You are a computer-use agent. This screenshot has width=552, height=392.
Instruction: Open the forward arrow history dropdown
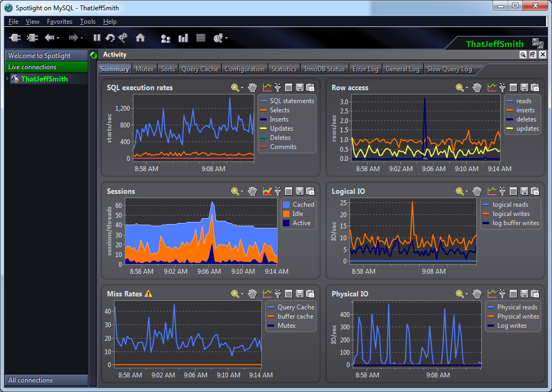[x=82, y=38]
